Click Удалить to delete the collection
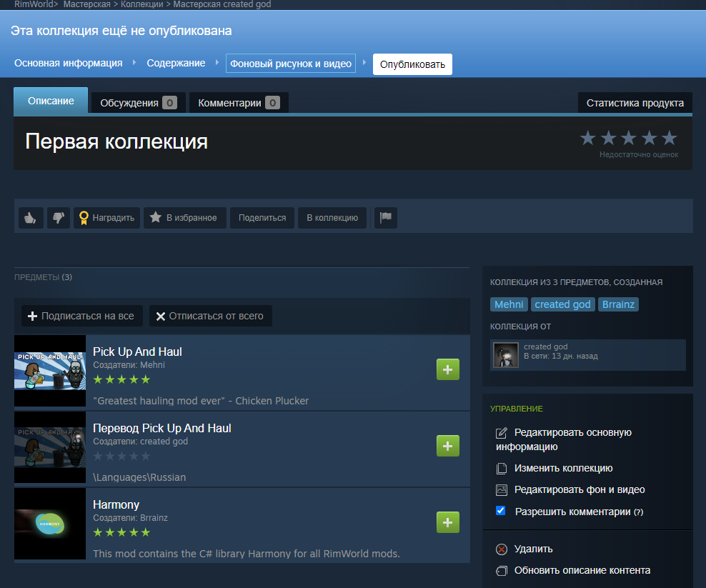The height and width of the screenshot is (588, 706). tap(534, 549)
